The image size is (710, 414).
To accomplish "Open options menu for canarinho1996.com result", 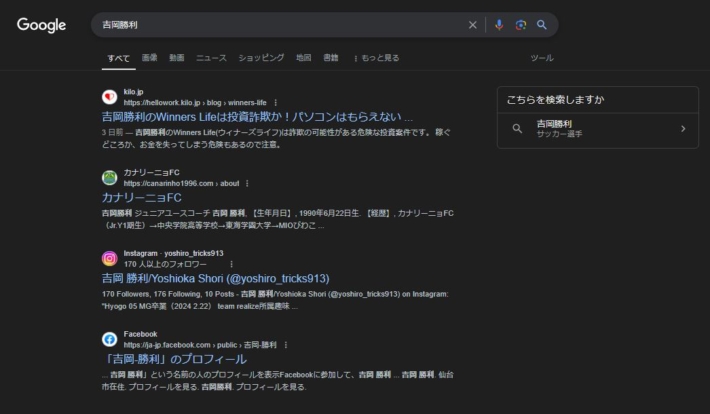I will pyautogui.click(x=247, y=183).
